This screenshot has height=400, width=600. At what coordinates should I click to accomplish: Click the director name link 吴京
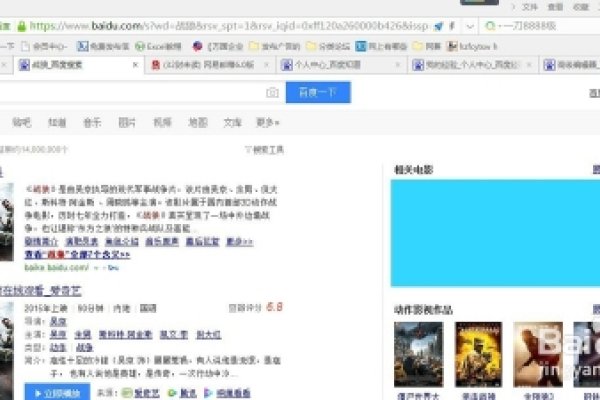(58, 322)
